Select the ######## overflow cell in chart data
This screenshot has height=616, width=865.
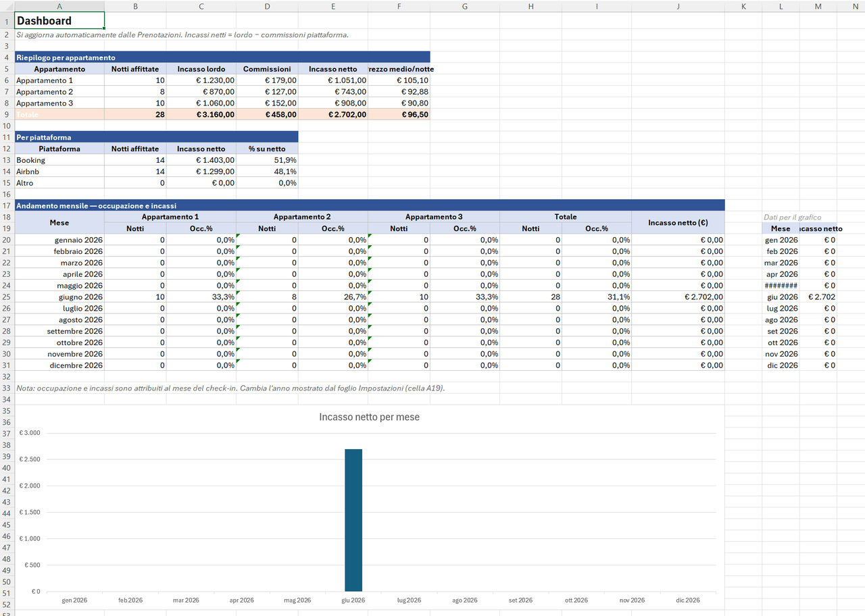(x=781, y=286)
